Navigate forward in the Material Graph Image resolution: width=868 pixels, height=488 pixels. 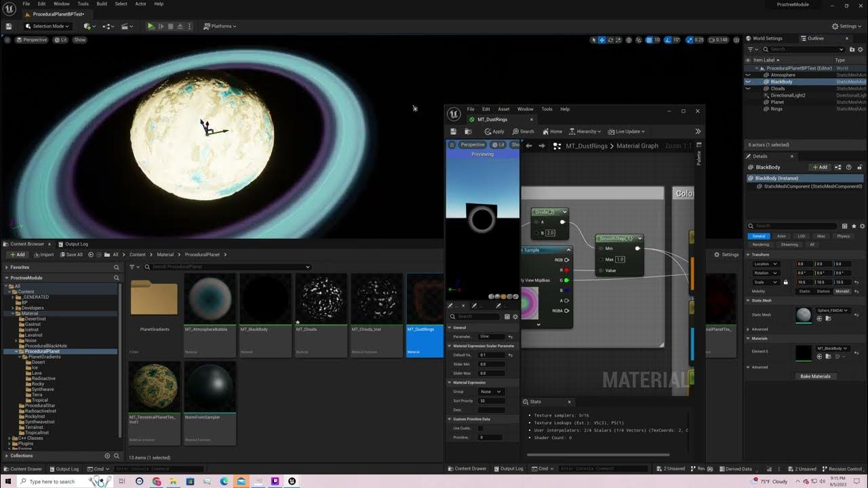coord(541,146)
